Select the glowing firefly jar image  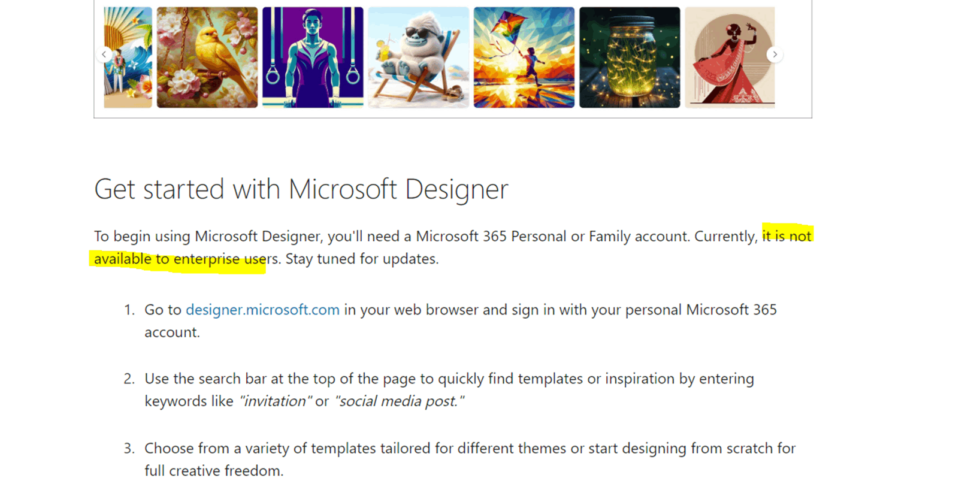pos(629,58)
